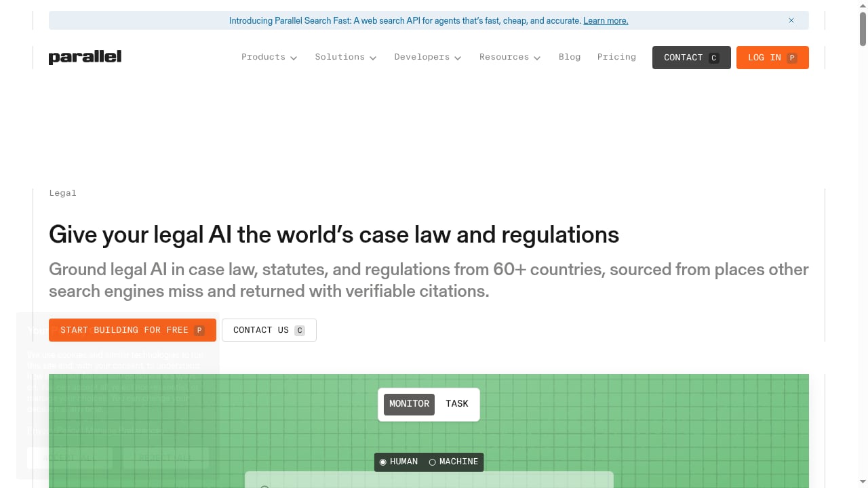This screenshot has width=868, height=488.
Task: Select the MACHINE radio option
Action: pos(454,462)
